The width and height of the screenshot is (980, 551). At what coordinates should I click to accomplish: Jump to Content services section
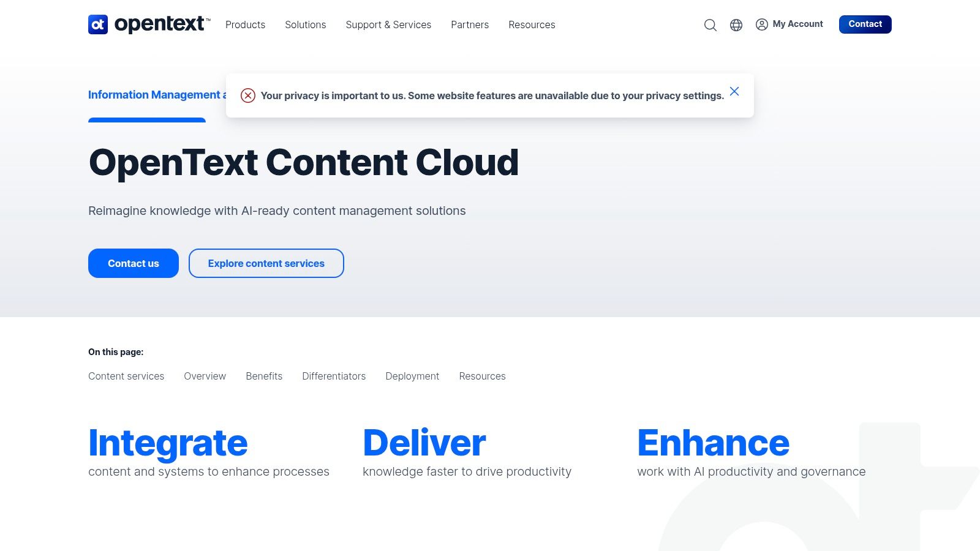(126, 376)
